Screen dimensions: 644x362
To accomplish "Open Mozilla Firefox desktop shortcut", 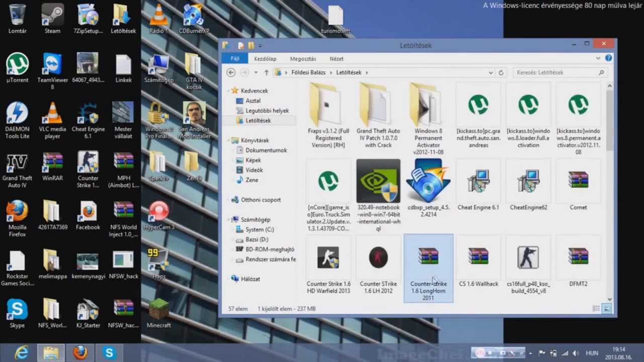I will [x=17, y=219].
